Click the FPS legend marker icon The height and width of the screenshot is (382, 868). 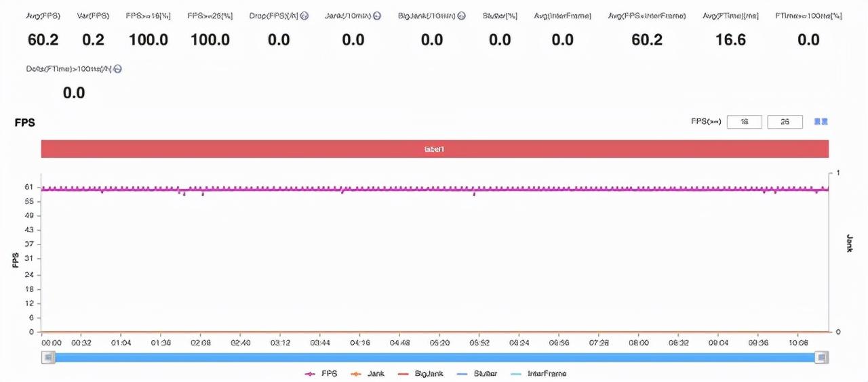311,373
